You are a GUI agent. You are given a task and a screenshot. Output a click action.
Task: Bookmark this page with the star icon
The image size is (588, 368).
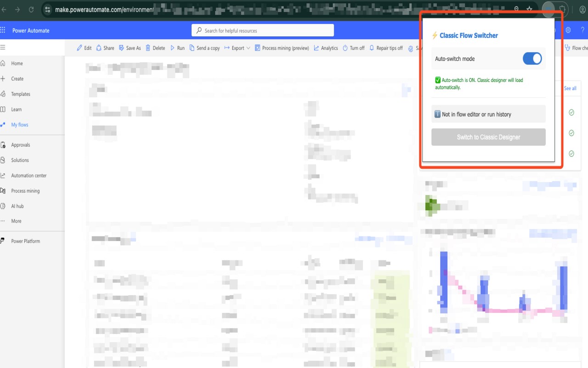(529, 9)
